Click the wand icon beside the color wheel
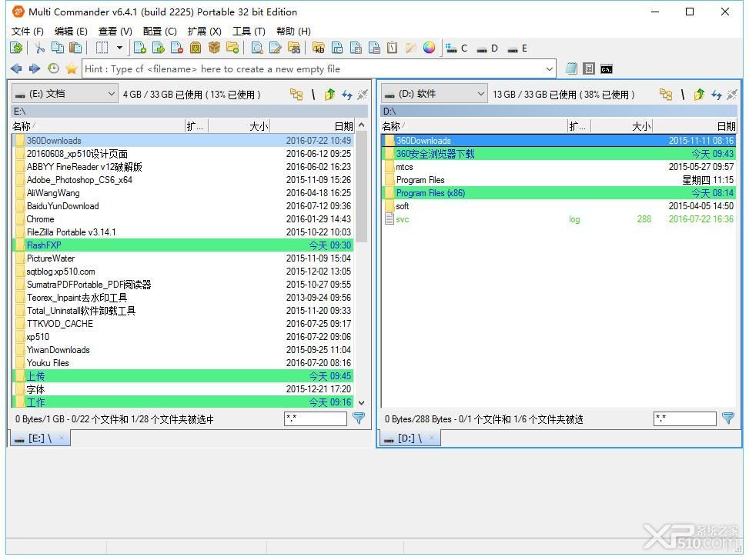The width and height of the screenshot is (749, 560). [x=411, y=48]
